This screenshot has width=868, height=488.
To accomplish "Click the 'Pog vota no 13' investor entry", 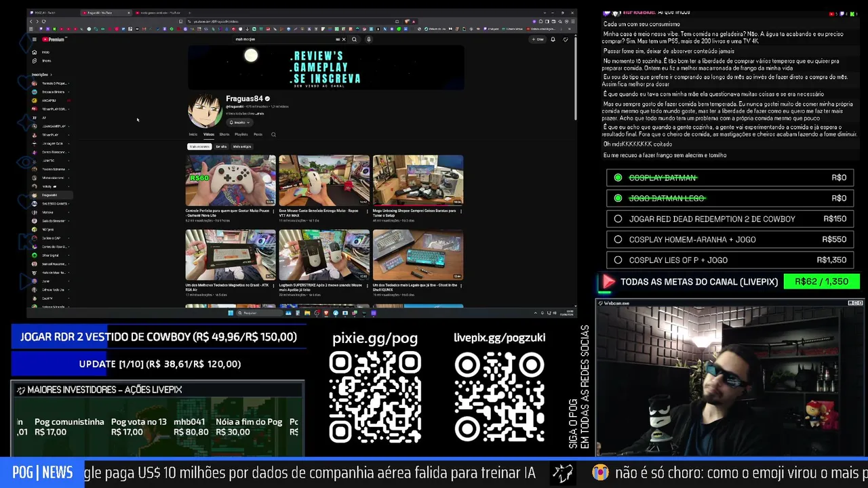I will [139, 426].
